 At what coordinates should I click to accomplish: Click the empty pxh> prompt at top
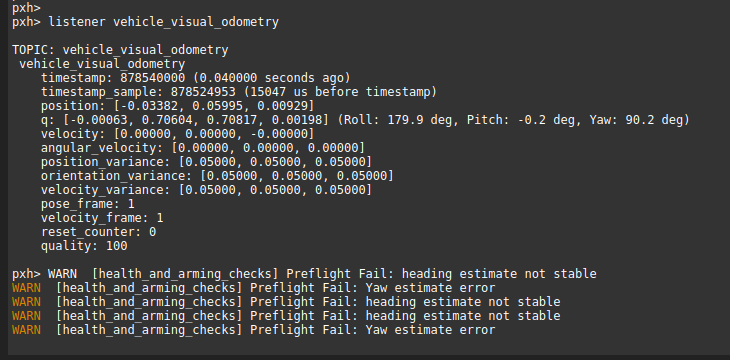pyautogui.click(x=26, y=8)
